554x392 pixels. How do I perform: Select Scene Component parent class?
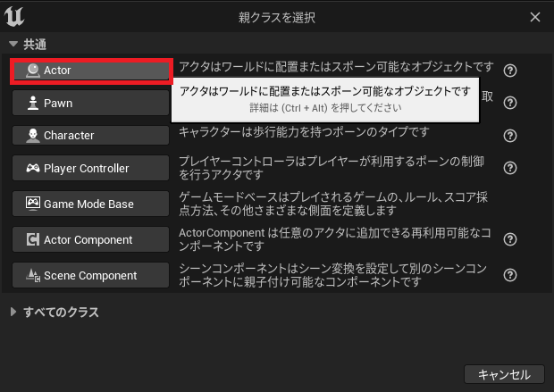tap(91, 275)
